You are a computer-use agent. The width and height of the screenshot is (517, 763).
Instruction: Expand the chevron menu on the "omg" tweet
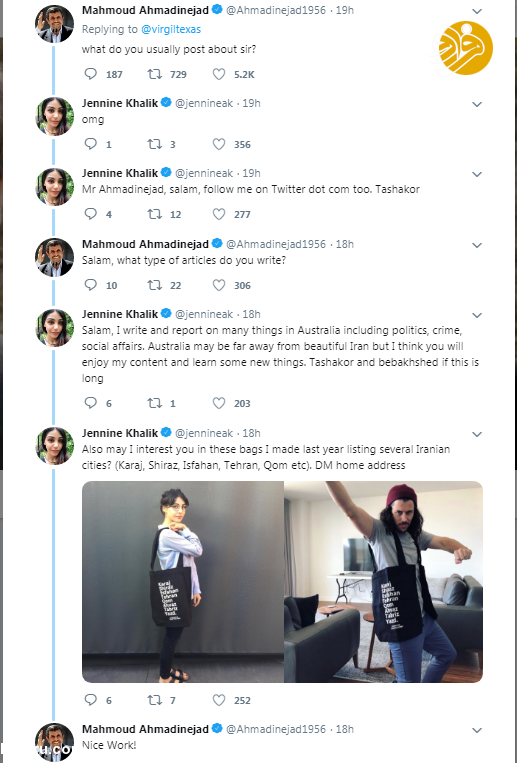click(477, 104)
